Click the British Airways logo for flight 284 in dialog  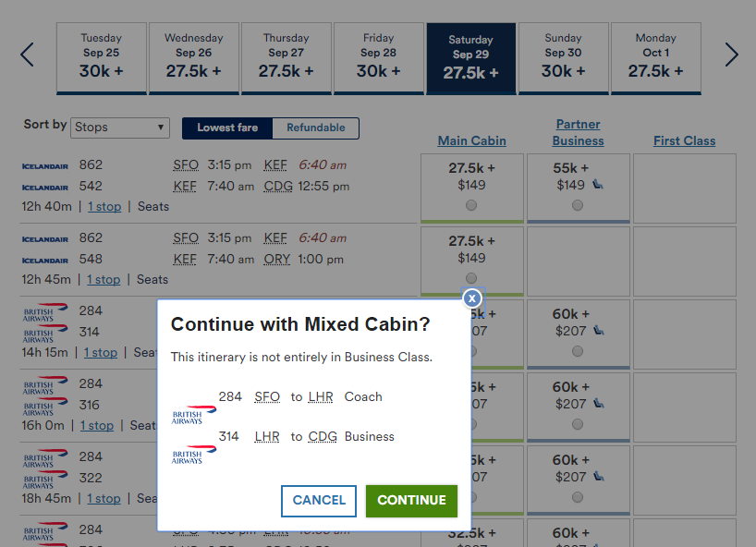pos(194,415)
